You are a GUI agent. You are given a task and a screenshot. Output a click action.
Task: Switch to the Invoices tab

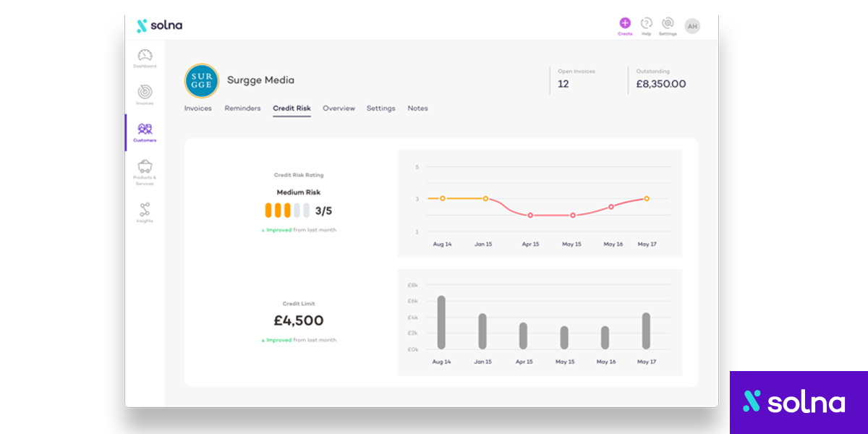coord(198,109)
